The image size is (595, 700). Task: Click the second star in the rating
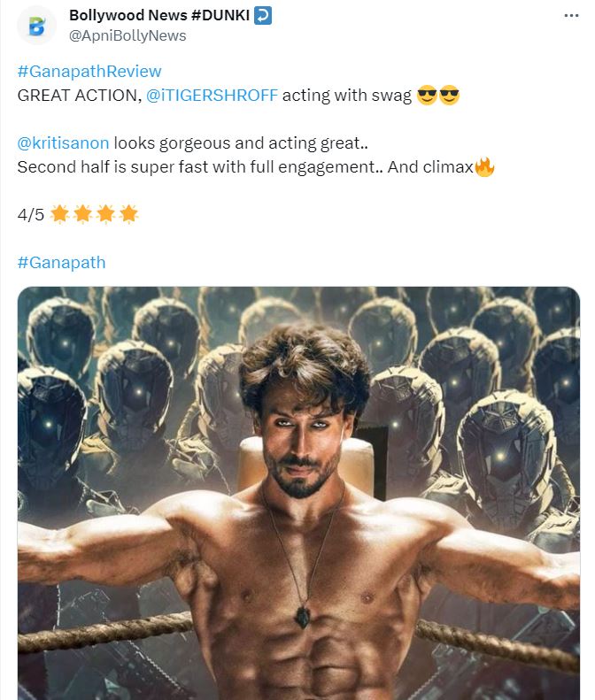pos(82,214)
